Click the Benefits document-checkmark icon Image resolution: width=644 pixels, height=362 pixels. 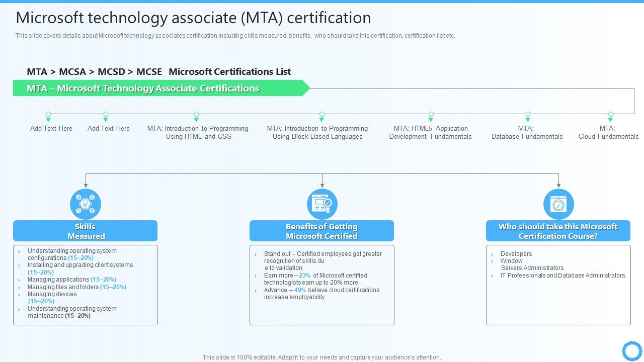point(322,204)
